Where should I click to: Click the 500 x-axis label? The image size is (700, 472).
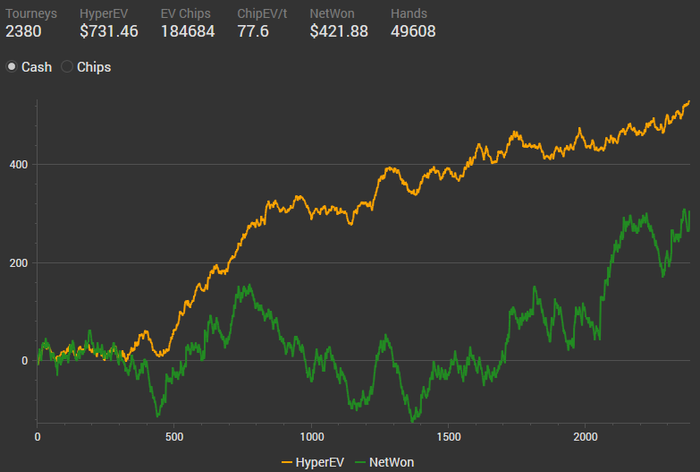(174, 437)
